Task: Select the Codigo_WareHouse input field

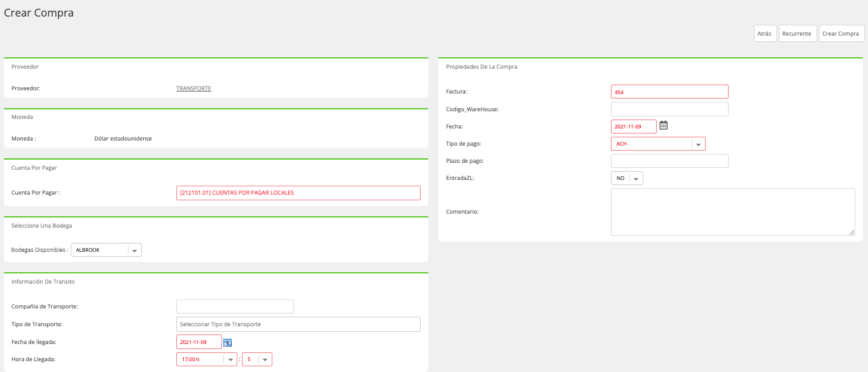Action: tap(669, 109)
